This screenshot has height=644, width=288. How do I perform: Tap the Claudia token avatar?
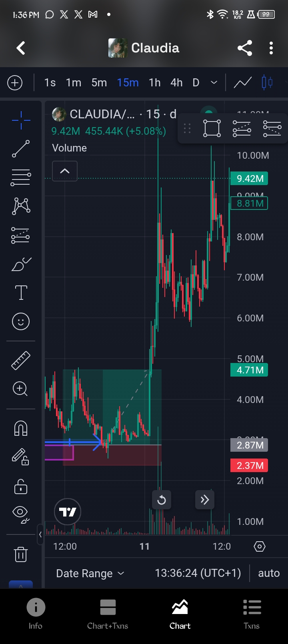(118, 48)
